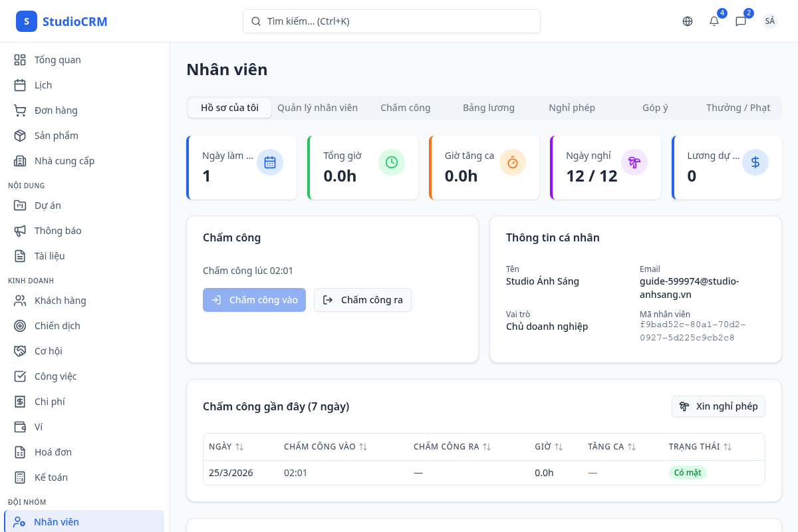Go to Đơn hàng in sidebar

[x=56, y=110]
